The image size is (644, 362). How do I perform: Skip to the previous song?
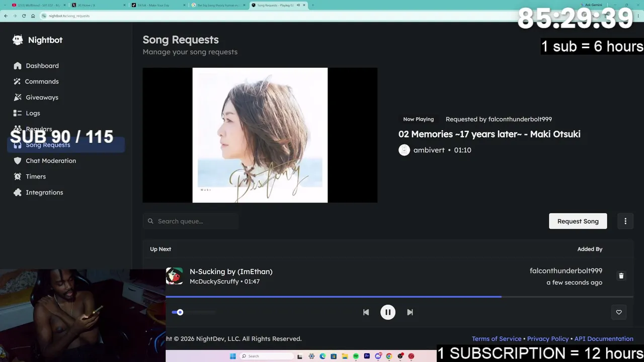(366, 312)
